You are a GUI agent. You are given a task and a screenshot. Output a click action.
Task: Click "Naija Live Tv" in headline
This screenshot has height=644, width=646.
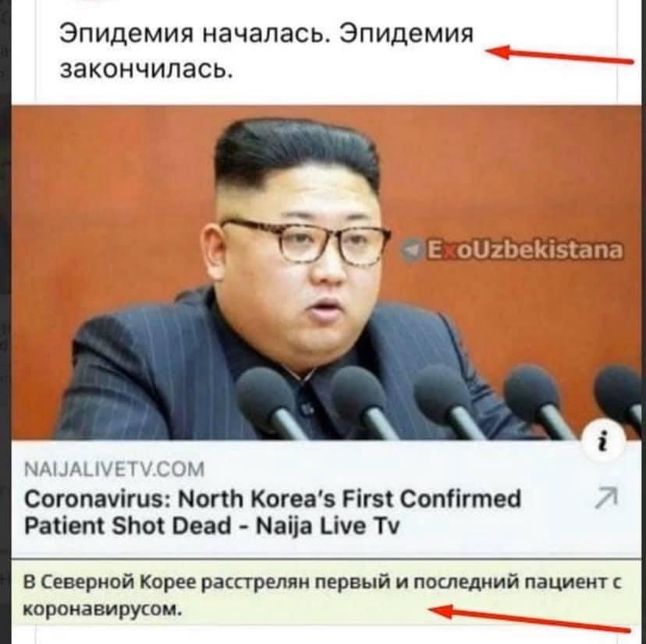[328, 525]
